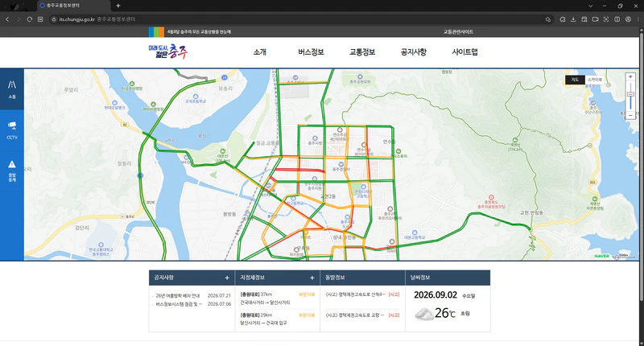Image resolution: width=644 pixels, height=346 pixels.
Task: Click the site info icon in address bar
Action: coord(54,19)
